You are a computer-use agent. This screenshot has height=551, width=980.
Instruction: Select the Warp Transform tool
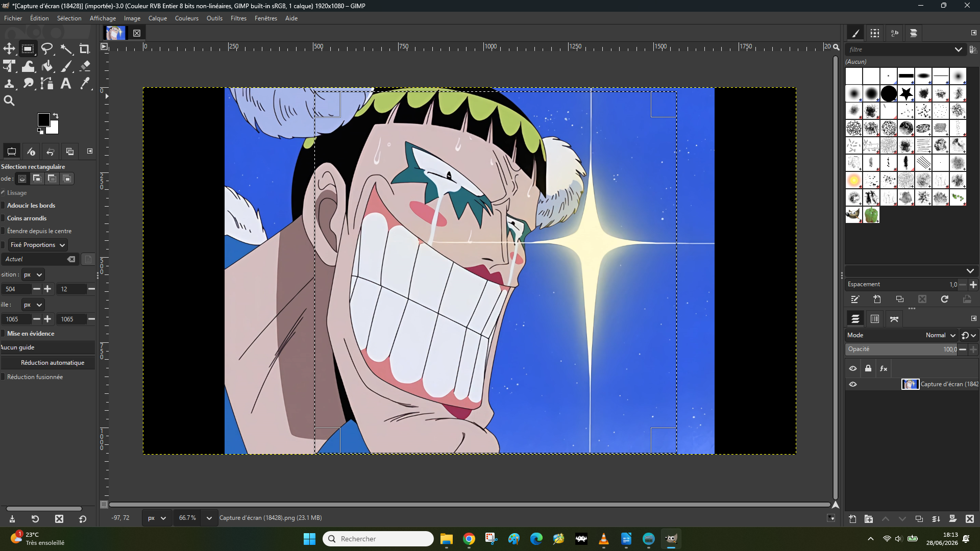28,66
